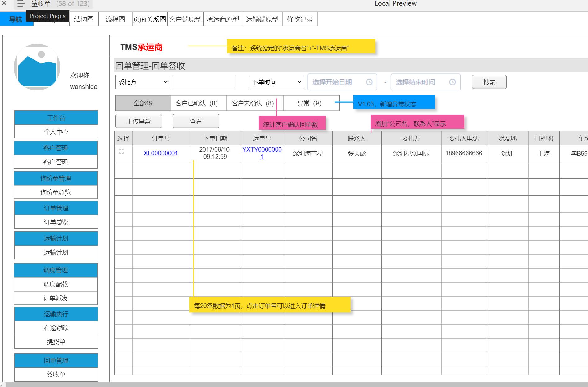Screen dimensions: 588x387
Task: Select the 客户已确认 (8) filter tab
Action: [x=198, y=103]
